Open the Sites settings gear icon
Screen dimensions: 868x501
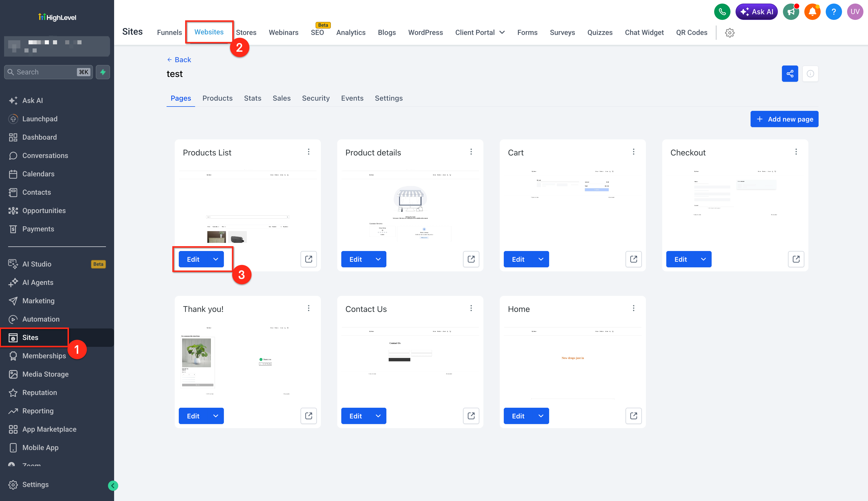[730, 33]
